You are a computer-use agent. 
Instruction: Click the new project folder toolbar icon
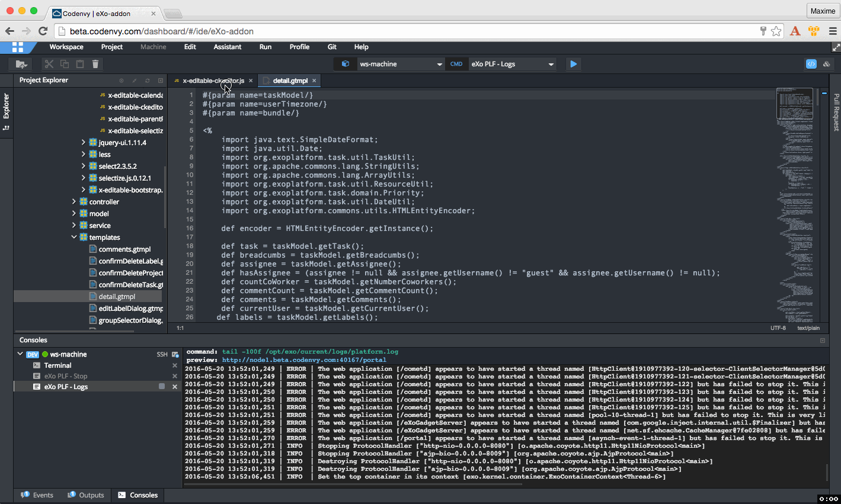pos(21,64)
